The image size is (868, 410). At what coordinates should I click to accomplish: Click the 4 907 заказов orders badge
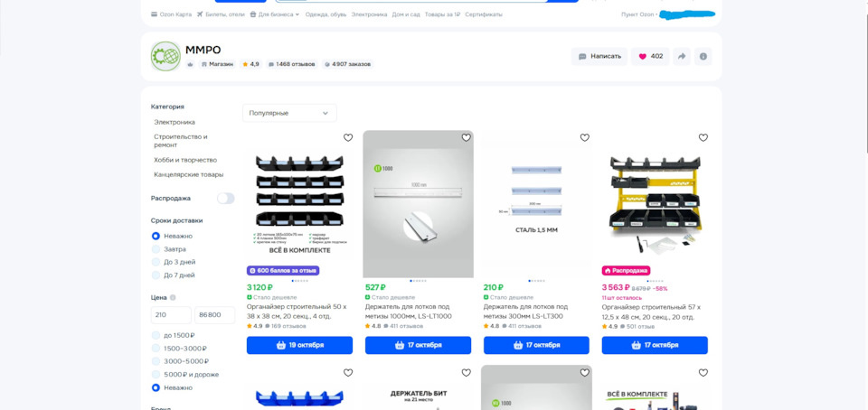click(x=347, y=64)
